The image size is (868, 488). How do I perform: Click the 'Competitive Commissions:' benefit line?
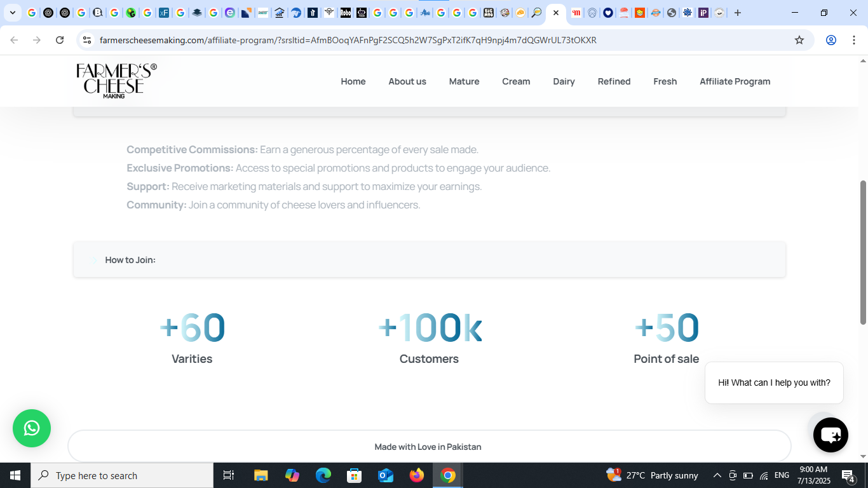click(x=302, y=150)
